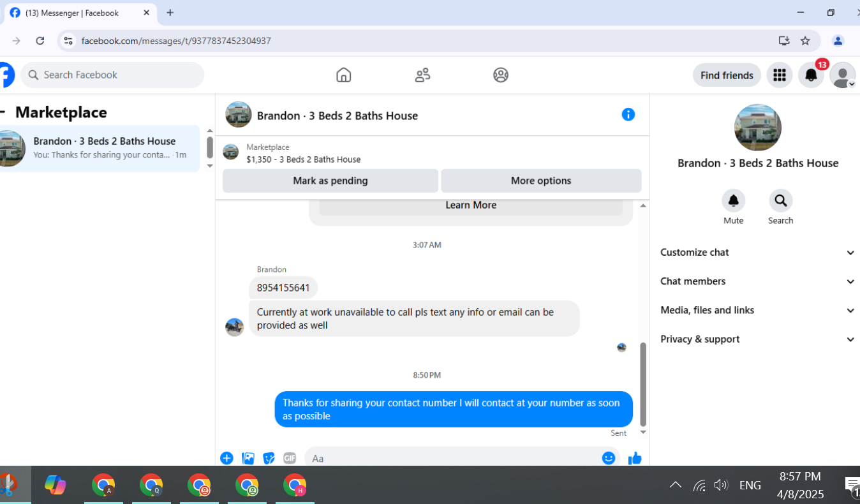This screenshot has width=860, height=504.
Task: Click the blue conversation information icon
Action: 628,115
